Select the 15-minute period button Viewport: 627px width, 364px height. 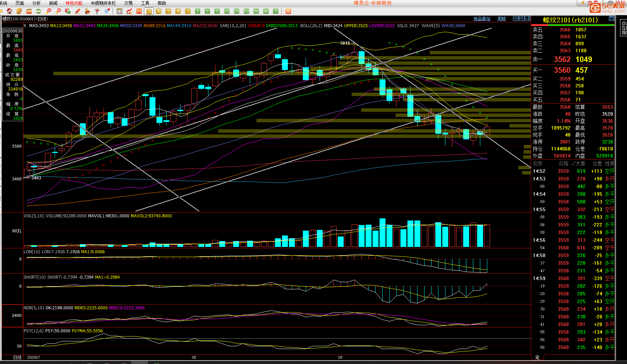[227, 11]
